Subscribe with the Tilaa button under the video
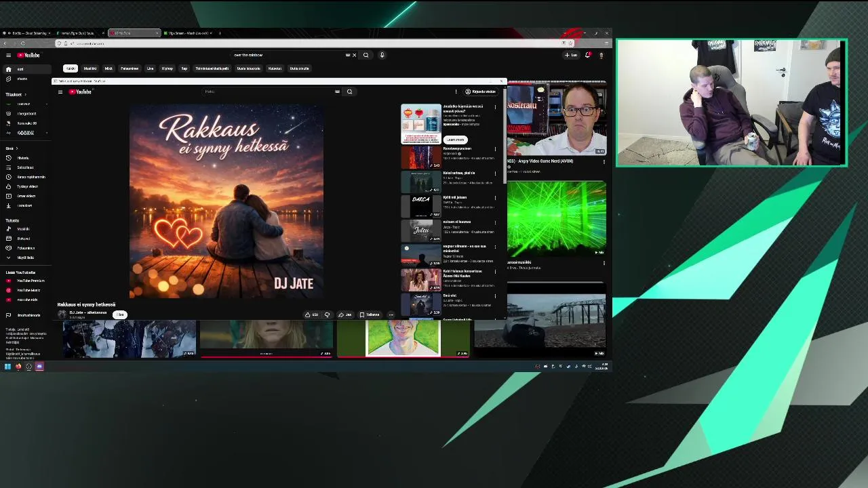Viewport: 868px width, 488px height. click(x=120, y=314)
